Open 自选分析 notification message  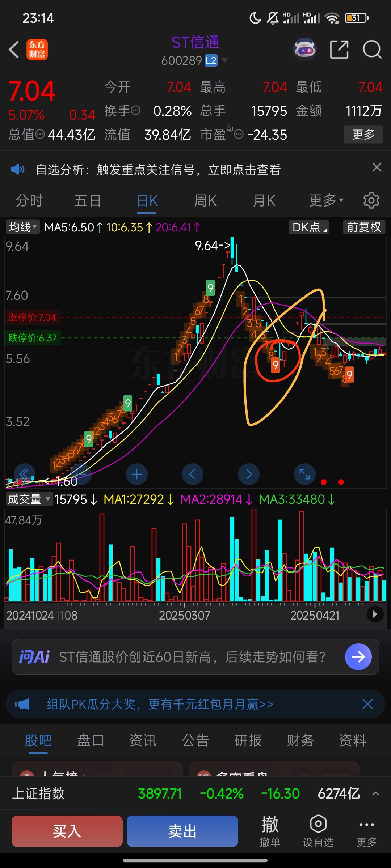[x=158, y=169]
